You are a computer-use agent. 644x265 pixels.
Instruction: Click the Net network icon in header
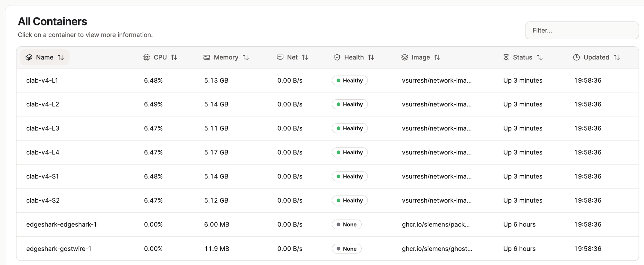coord(280,57)
